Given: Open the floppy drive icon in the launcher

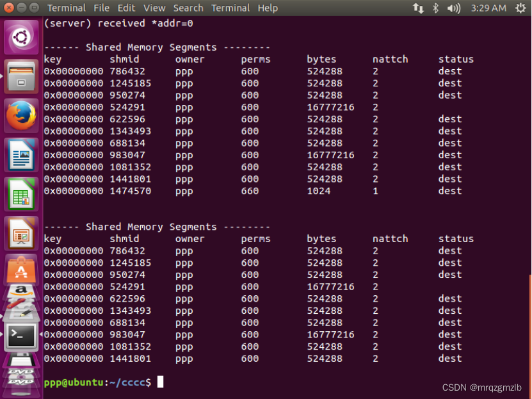Looking at the screenshot, I should click(x=21, y=360).
